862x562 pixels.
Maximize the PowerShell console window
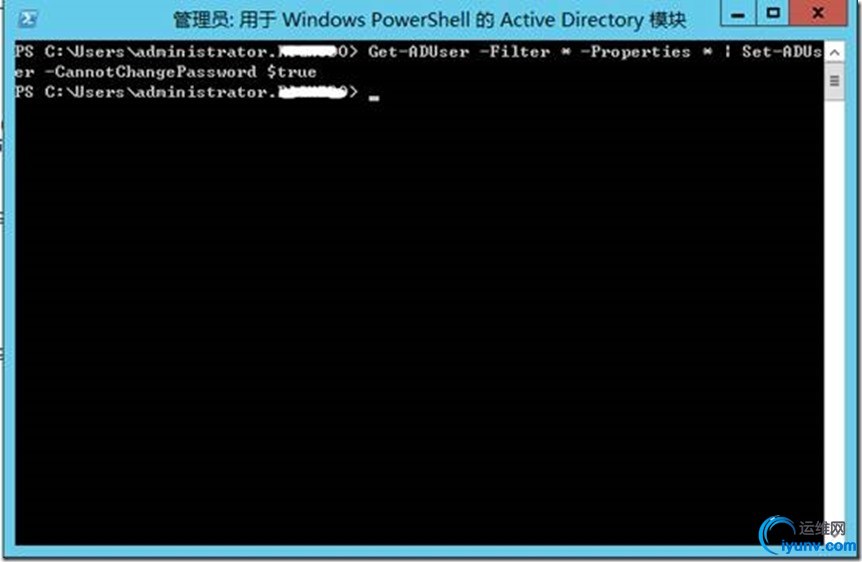773,13
